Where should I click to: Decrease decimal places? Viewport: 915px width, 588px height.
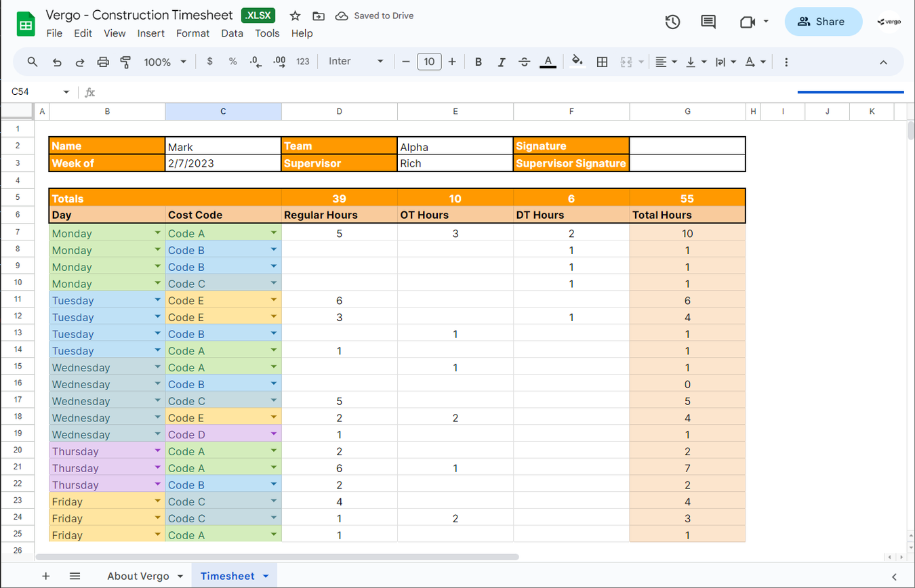pyautogui.click(x=256, y=62)
